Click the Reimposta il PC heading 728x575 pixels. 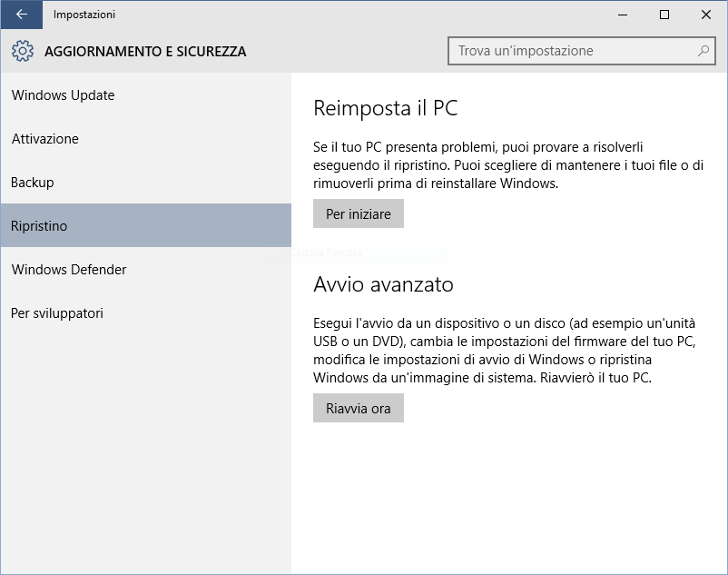click(x=386, y=108)
